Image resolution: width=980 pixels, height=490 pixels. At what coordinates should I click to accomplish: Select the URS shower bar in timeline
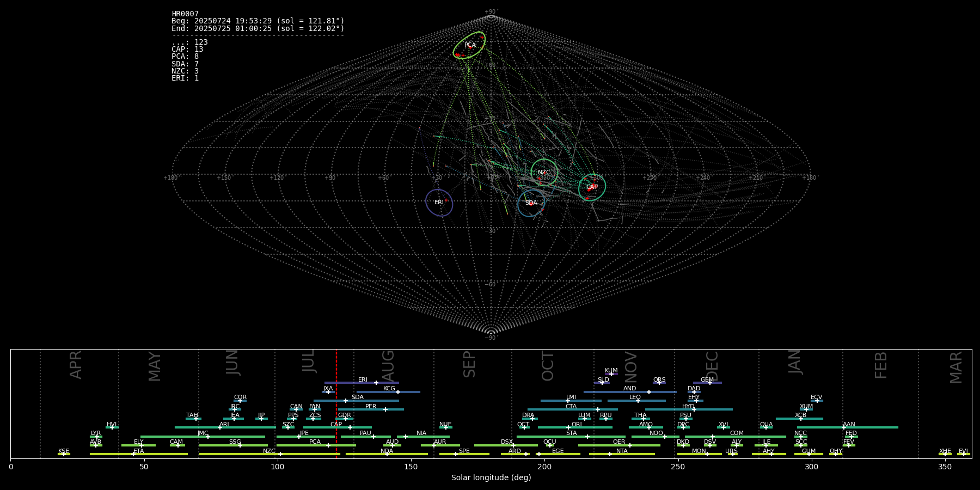pyautogui.click(x=732, y=454)
